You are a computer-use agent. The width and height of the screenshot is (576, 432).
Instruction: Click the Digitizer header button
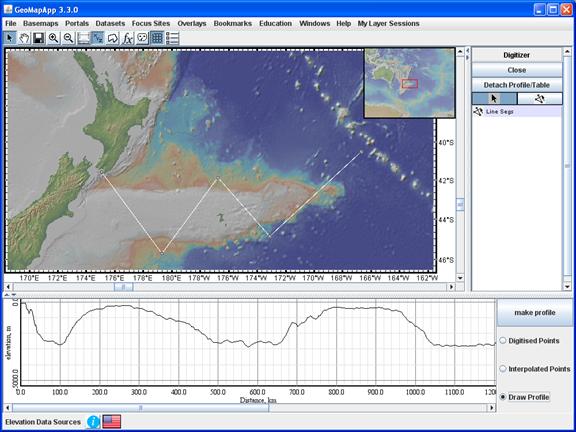[x=516, y=55]
